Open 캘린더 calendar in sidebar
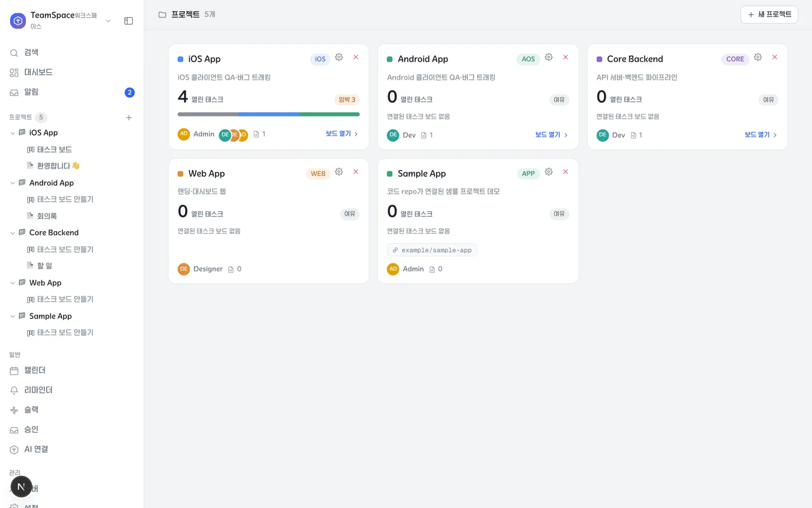The image size is (812, 508). click(72, 370)
